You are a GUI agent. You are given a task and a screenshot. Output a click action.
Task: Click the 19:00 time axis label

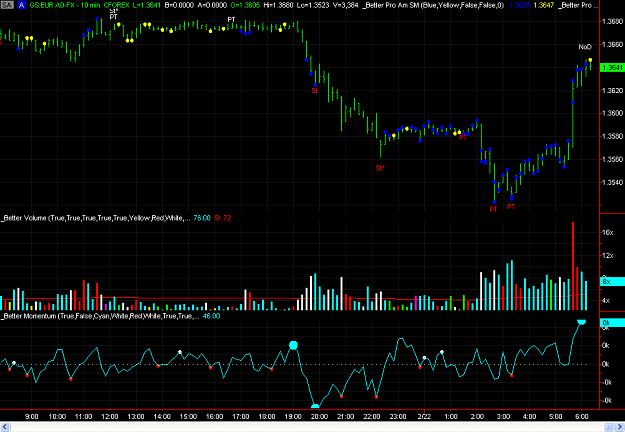(293, 416)
